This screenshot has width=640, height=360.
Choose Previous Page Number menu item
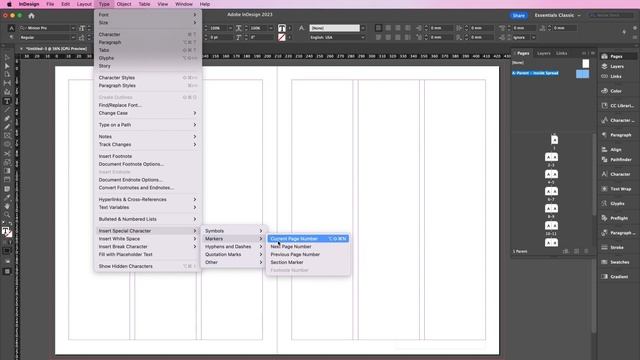(x=308, y=254)
